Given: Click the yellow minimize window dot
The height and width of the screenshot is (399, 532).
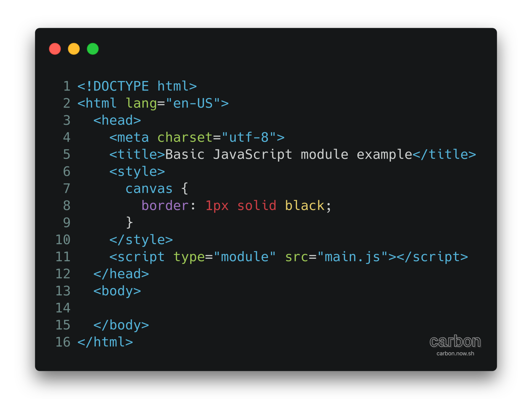Looking at the screenshot, I should click(74, 49).
